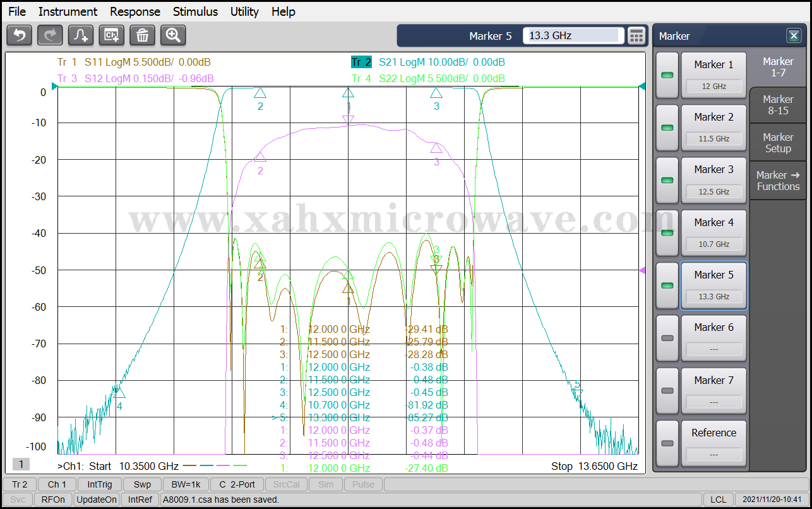Select the Marker 7 button

713,391
